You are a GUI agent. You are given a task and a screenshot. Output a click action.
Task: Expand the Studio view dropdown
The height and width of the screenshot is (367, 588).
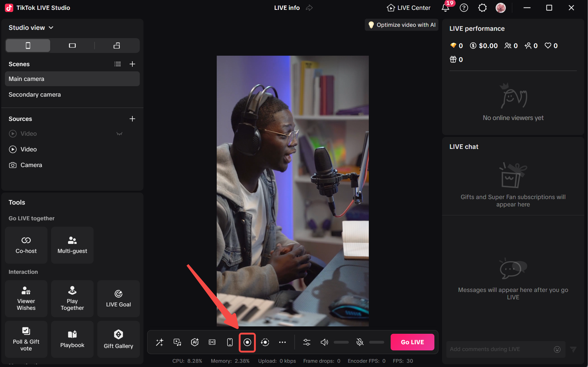51,27
